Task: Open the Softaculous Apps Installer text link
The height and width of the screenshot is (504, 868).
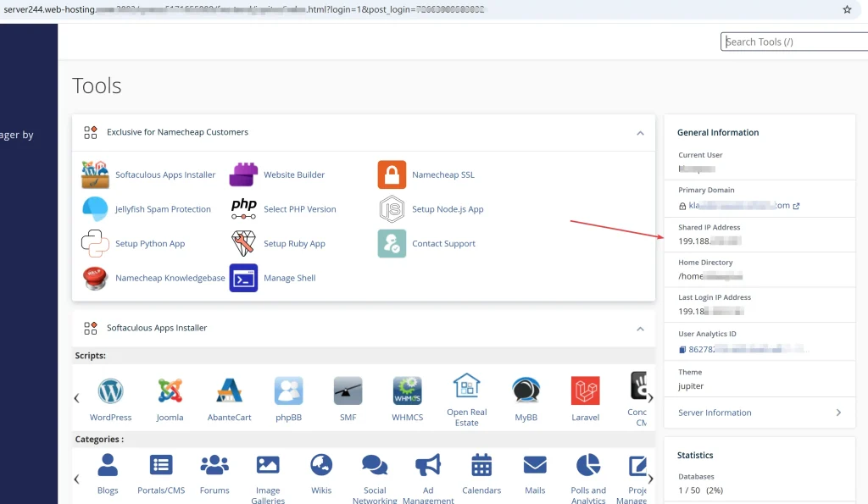Action: (x=165, y=174)
